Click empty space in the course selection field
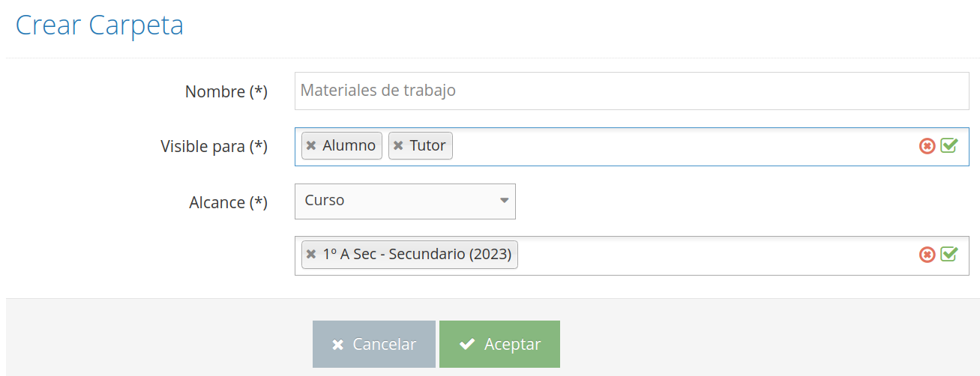The image size is (980, 376). 717,255
